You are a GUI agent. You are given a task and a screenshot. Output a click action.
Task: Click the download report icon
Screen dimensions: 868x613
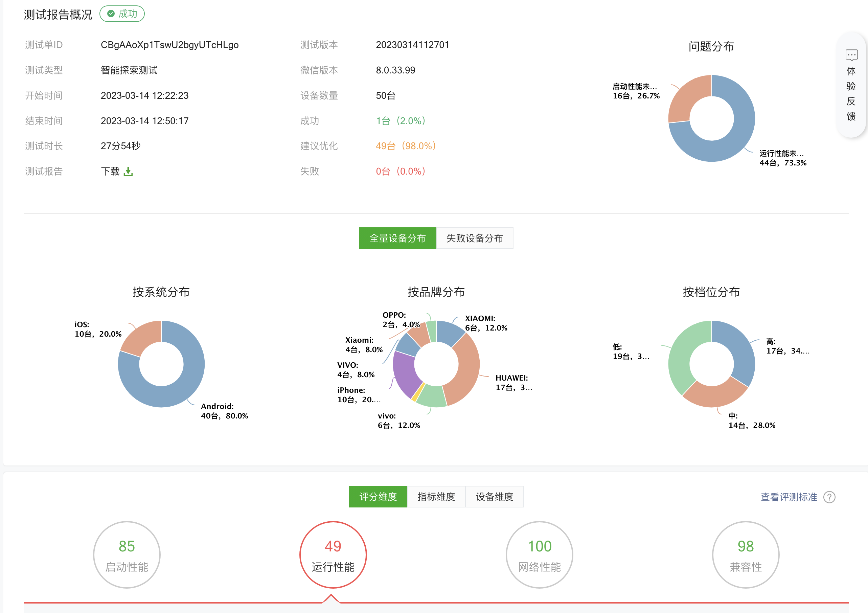click(x=128, y=172)
